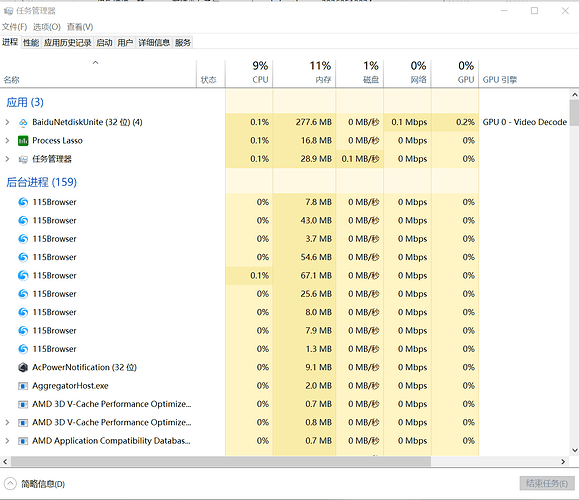
Task: Click the 结束任务(E) button
Action: point(547,483)
